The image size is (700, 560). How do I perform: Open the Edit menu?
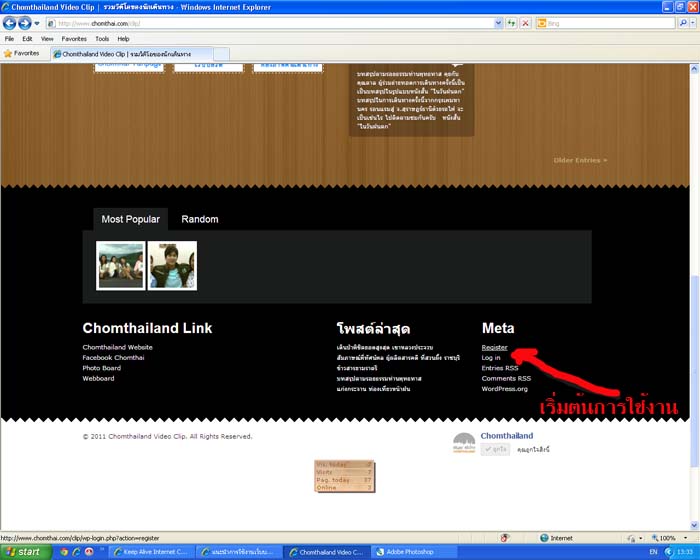pyautogui.click(x=27, y=39)
